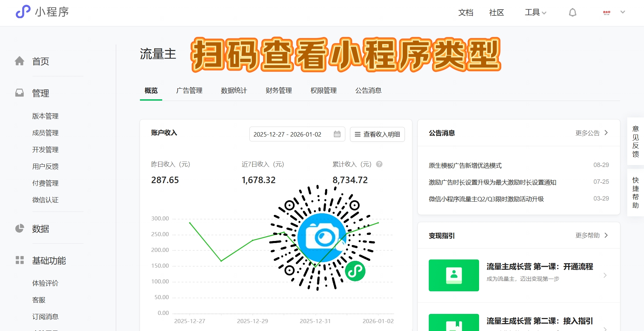Open the calendar icon in date field

[337, 134]
